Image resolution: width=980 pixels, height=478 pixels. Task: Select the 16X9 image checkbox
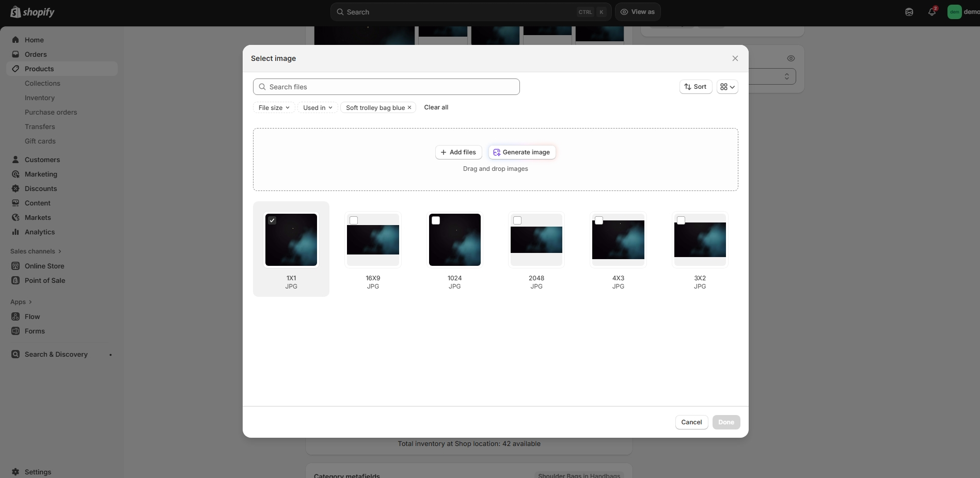(x=354, y=220)
